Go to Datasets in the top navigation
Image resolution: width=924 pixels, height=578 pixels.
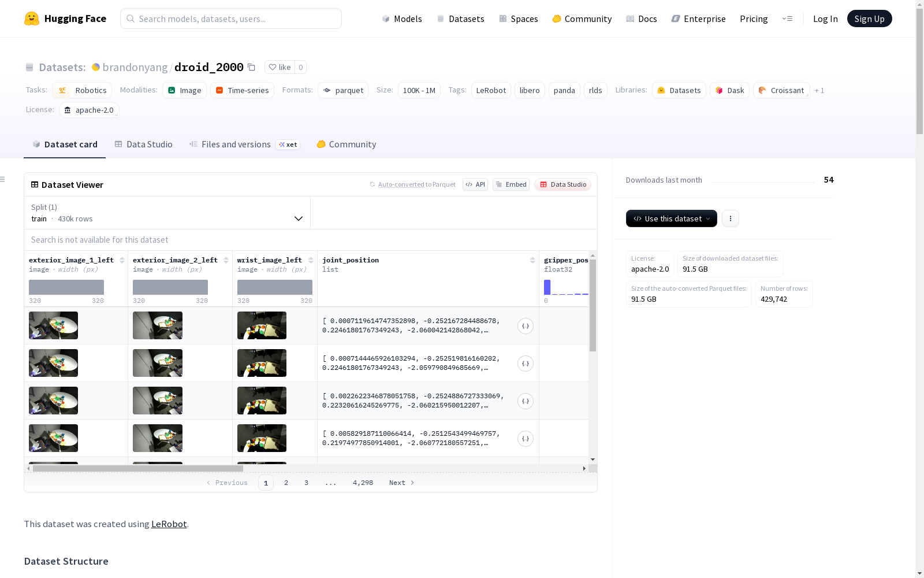[x=460, y=18]
